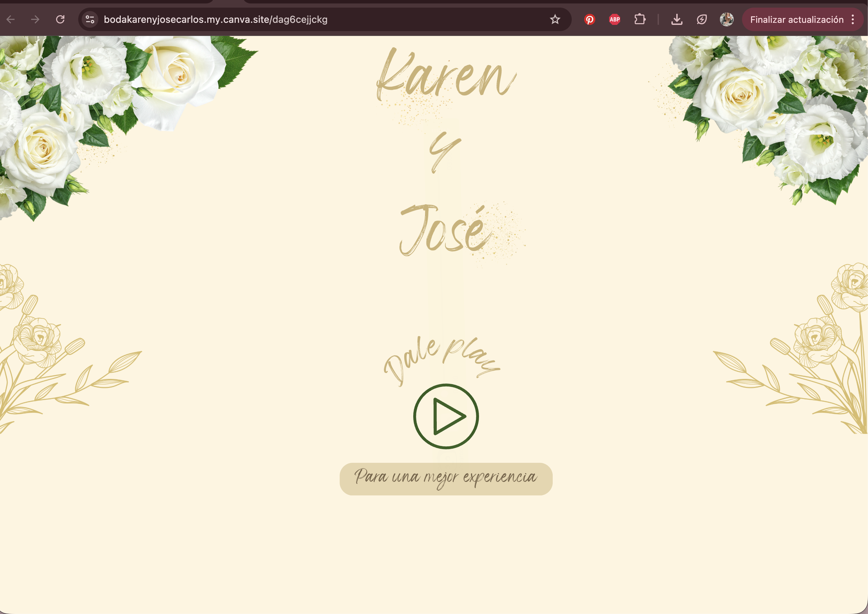868x614 pixels.
Task: Open the Extensions puzzle icon
Action: coord(640,19)
